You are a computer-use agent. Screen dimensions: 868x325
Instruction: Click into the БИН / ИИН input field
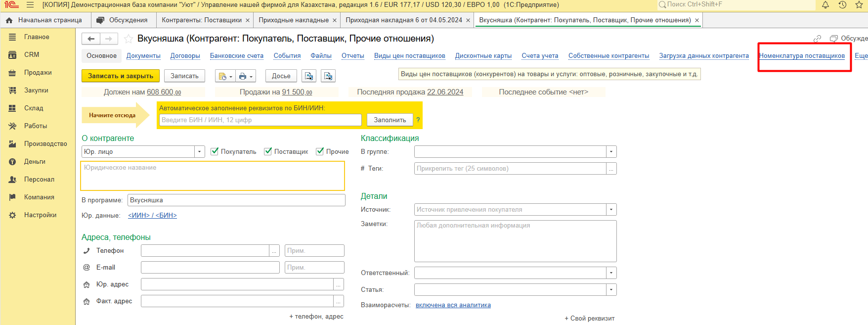pyautogui.click(x=260, y=120)
